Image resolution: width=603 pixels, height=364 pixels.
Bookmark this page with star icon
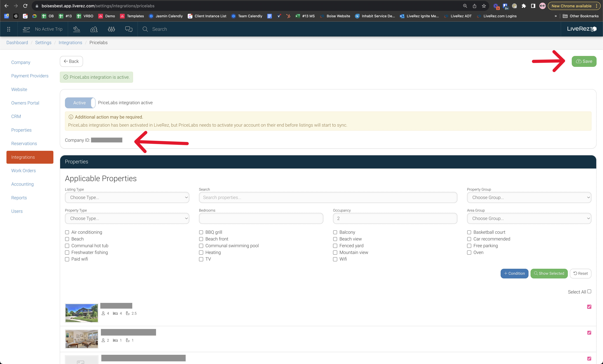[x=484, y=6]
